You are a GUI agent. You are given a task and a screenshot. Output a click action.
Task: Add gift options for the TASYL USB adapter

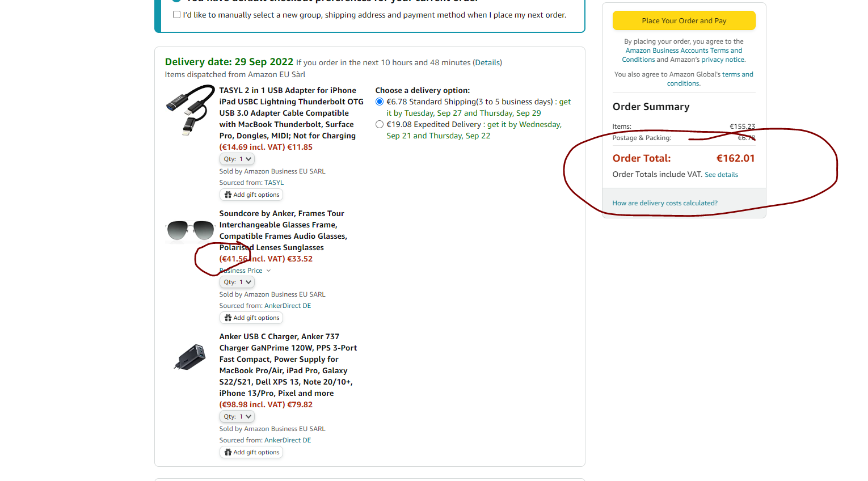251,195
